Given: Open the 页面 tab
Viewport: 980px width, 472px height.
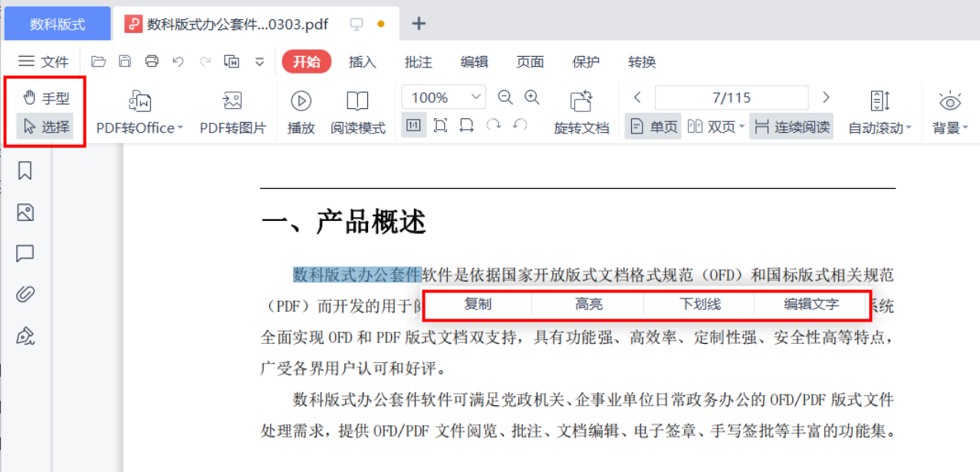Looking at the screenshot, I should click(530, 62).
